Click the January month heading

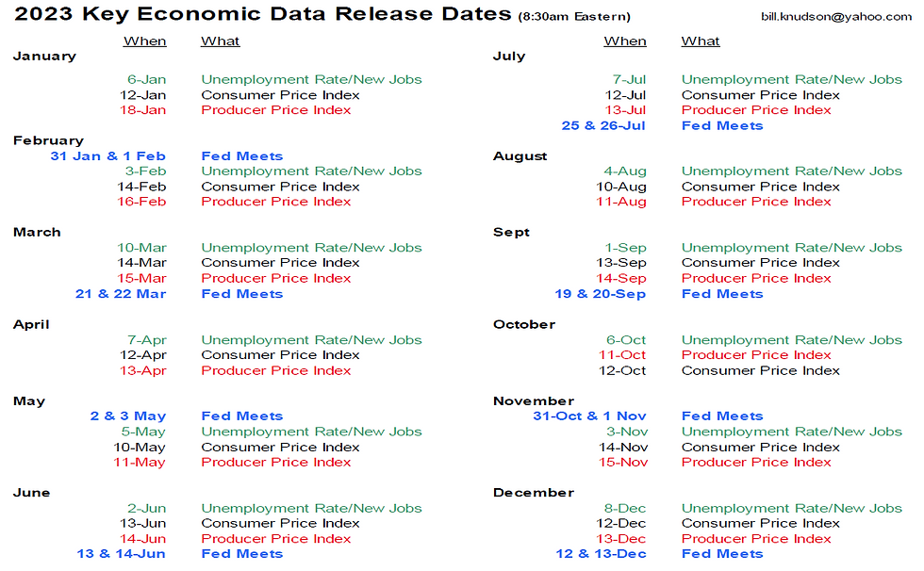(x=45, y=57)
